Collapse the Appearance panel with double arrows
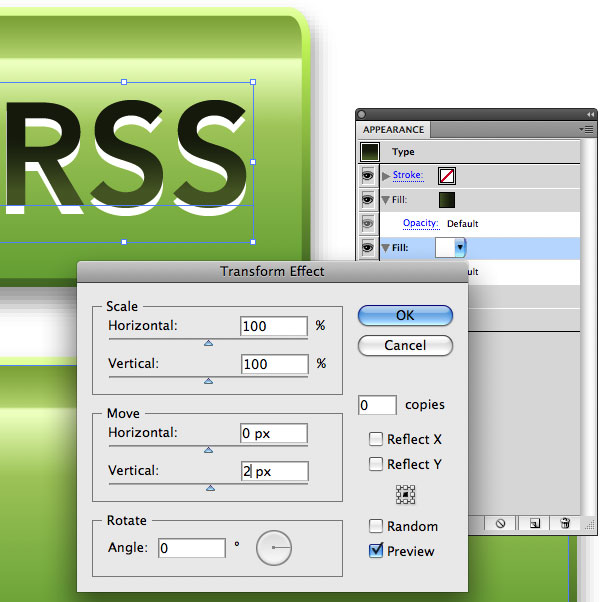Image resolution: width=600 pixels, height=602 pixels. pyautogui.click(x=591, y=115)
